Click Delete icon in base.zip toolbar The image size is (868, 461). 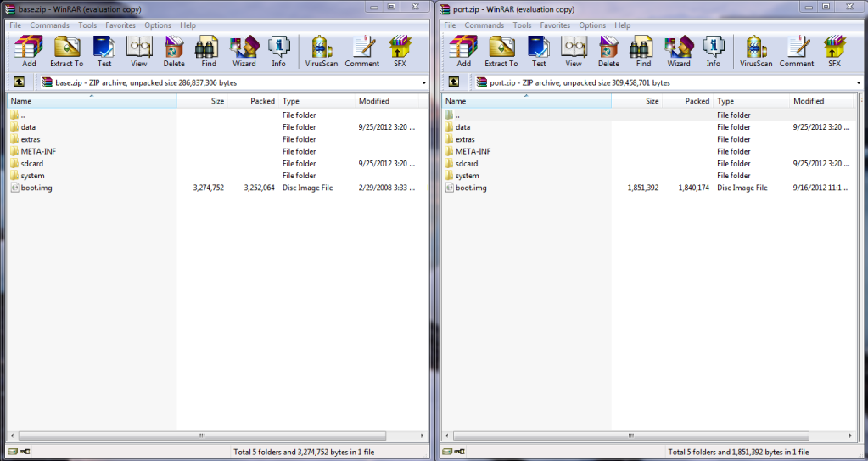click(x=174, y=51)
